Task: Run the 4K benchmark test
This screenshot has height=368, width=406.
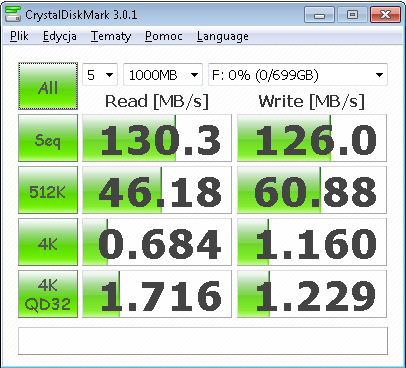Action: (x=48, y=242)
